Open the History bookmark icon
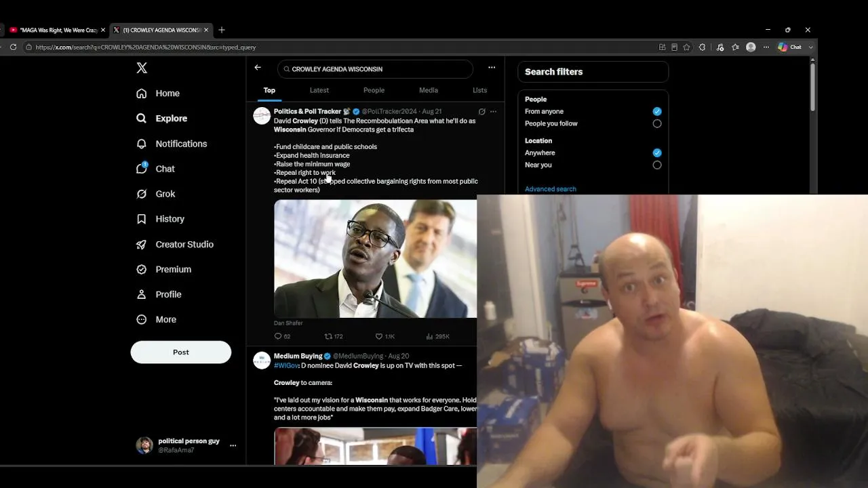Viewport: 868px width, 488px height. tap(141, 219)
